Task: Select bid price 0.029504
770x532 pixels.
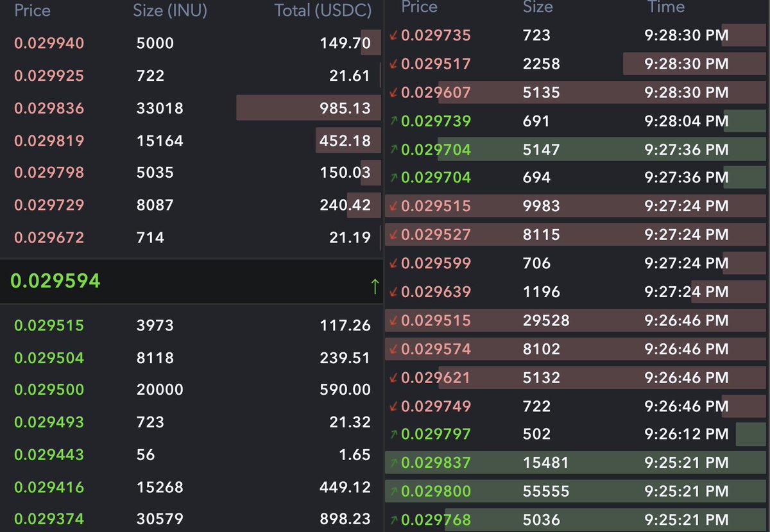Action: tap(49, 358)
